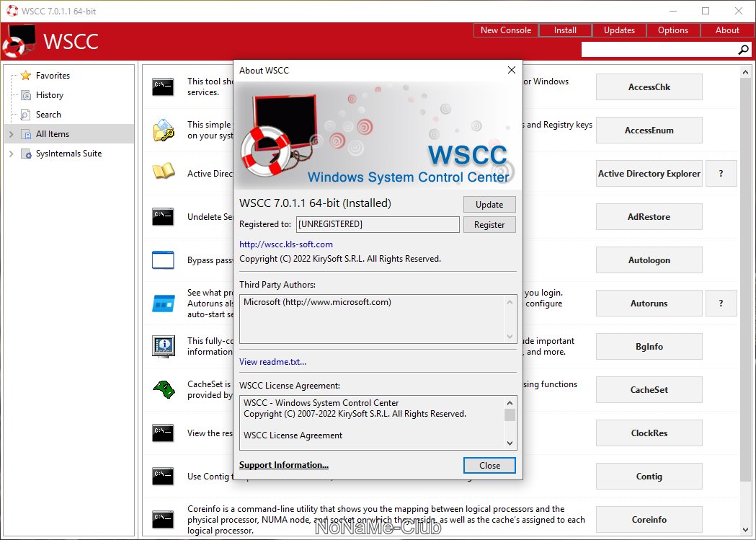
Task: Click the View readme.txt link
Action: [272, 362]
